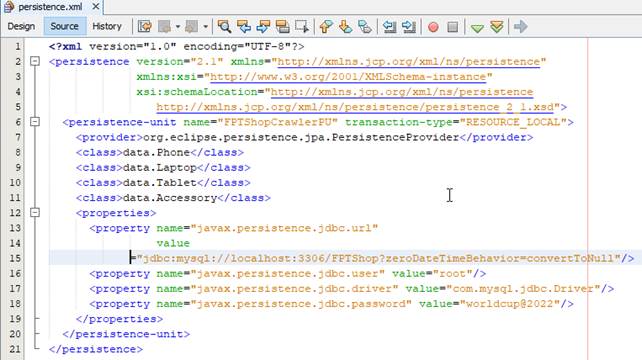Collapse the persistence element fold at line 2

(35, 61)
